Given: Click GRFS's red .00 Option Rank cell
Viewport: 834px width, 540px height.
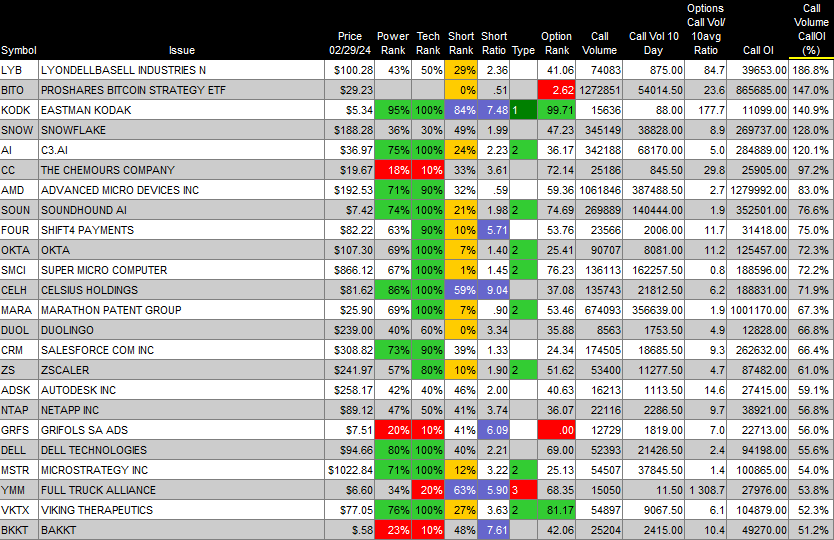Looking at the screenshot, I should tap(556, 430).
